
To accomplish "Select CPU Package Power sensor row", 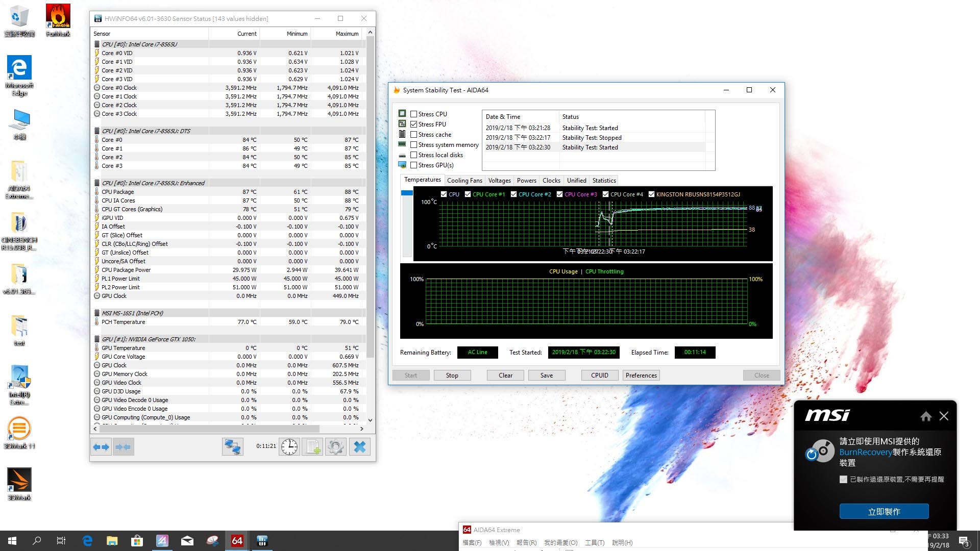I will pos(228,270).
